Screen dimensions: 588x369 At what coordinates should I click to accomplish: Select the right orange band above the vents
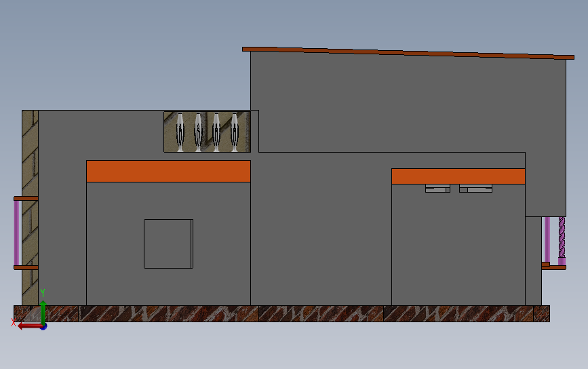pyautogui.click(x=458, y=176)
